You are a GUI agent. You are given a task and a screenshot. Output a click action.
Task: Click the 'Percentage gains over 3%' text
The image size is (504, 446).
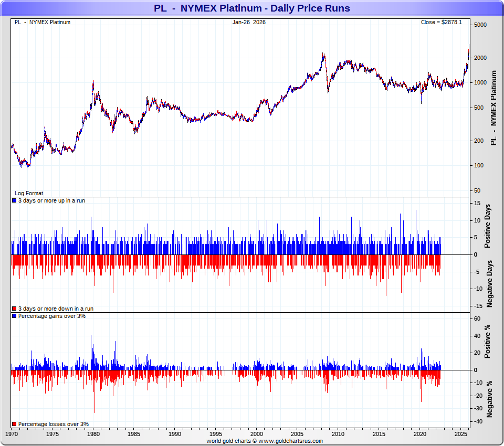coord(52,316)
